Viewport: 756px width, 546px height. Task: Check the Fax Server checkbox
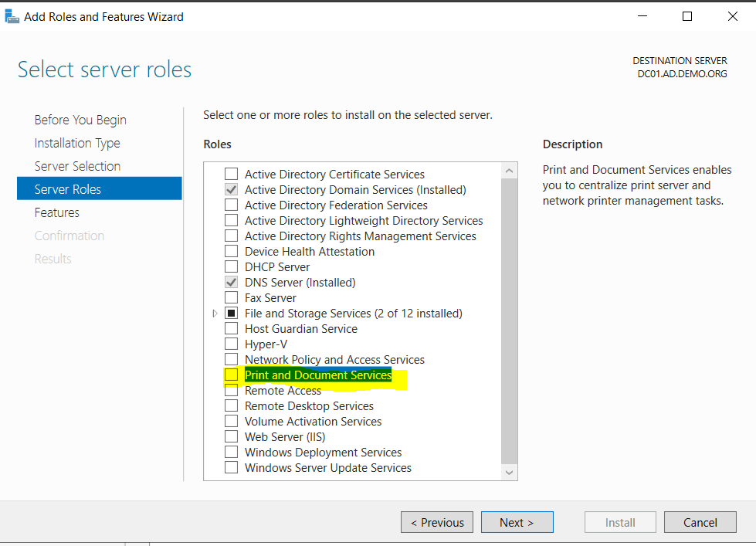pyautogui.click(x=232, y=297)
